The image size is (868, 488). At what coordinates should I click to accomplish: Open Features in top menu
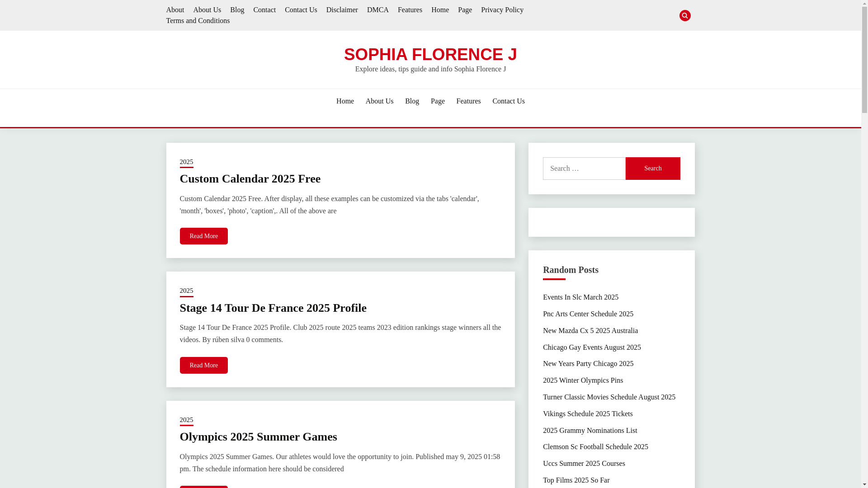point(410,10)
